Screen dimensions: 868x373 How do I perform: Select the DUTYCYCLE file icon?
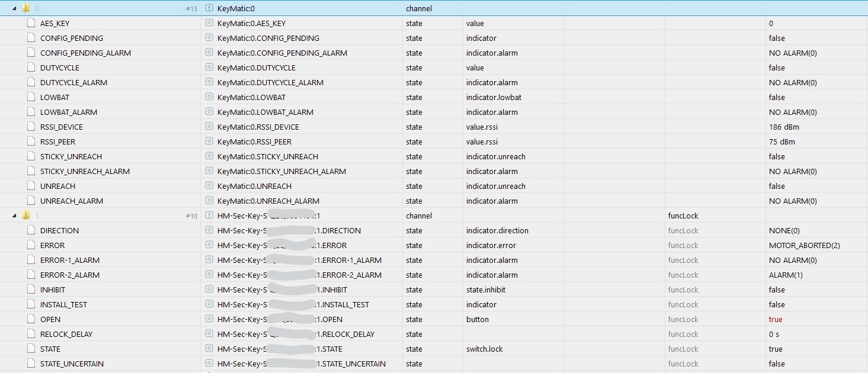point(31,67)
